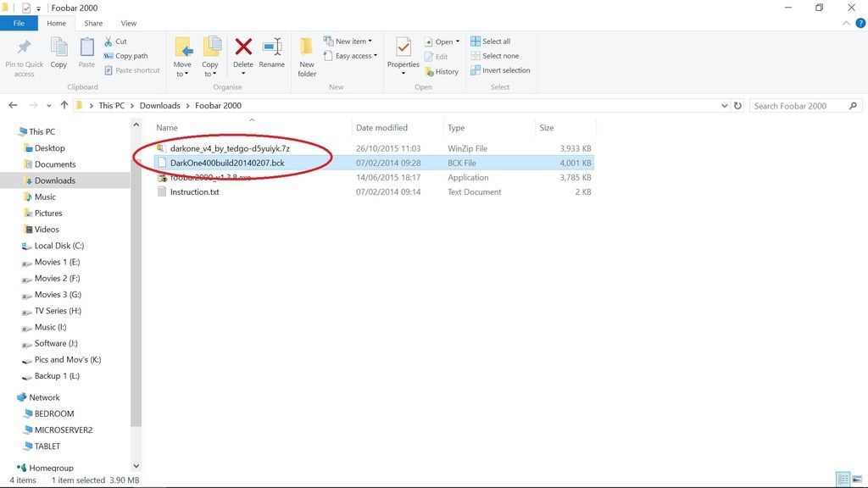The width and height of the screenshot is (868, 488).
Task: Select darkone_v4_by_tedgo-d5yuiyk.7z file
Action: click(x=230, y=149)
